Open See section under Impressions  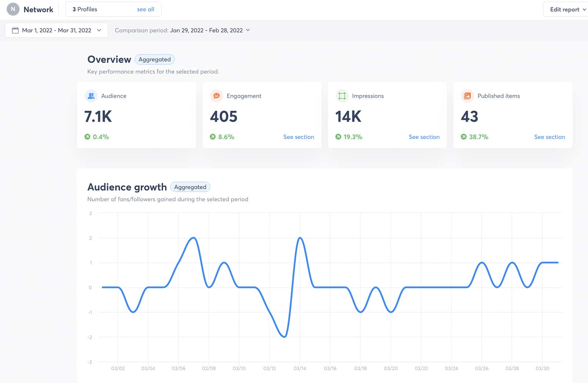pyautogui.click(x=424, y=136)
